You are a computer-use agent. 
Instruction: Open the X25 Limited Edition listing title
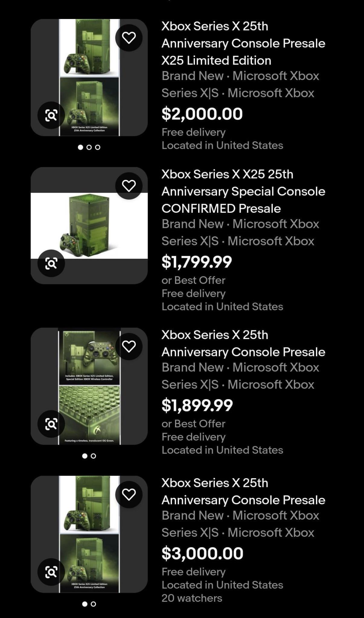[243, 43]
